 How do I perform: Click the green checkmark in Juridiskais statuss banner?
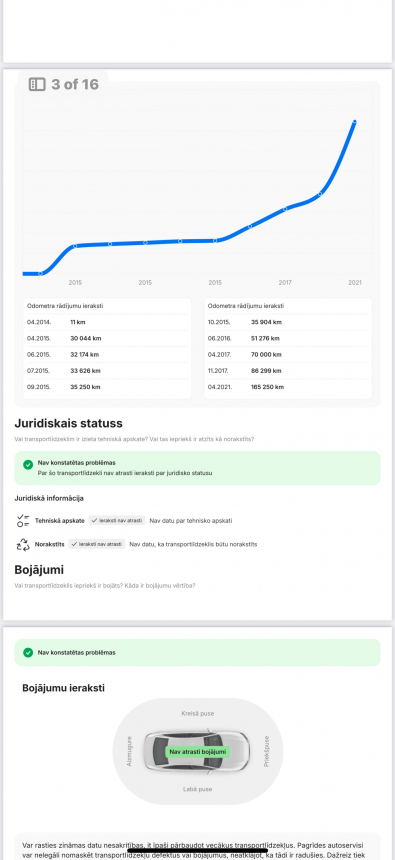click(28, 465)
